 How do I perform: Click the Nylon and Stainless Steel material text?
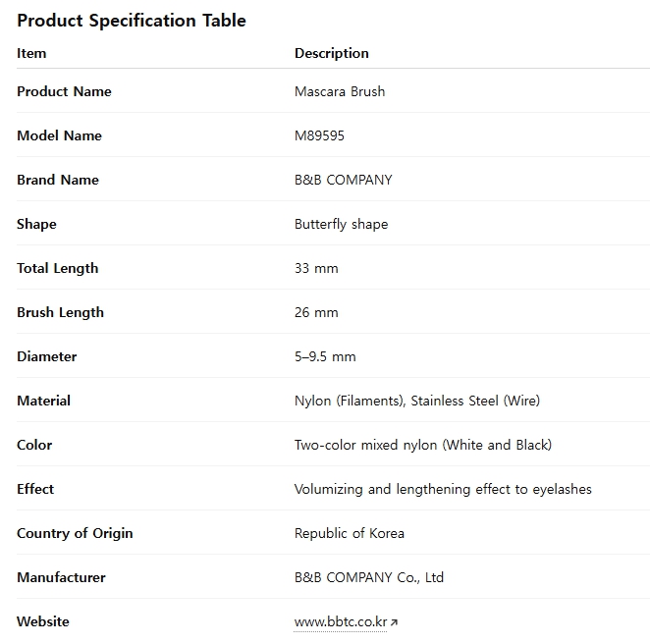416,401
